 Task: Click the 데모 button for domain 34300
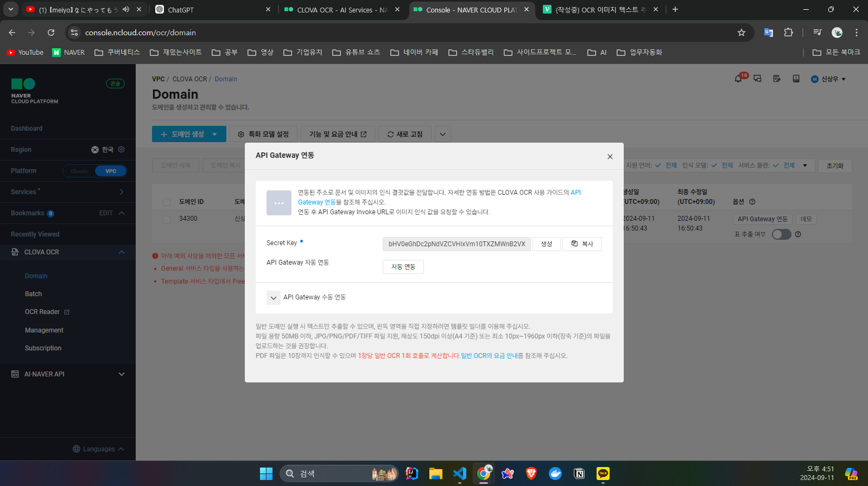tap(806, 219)
